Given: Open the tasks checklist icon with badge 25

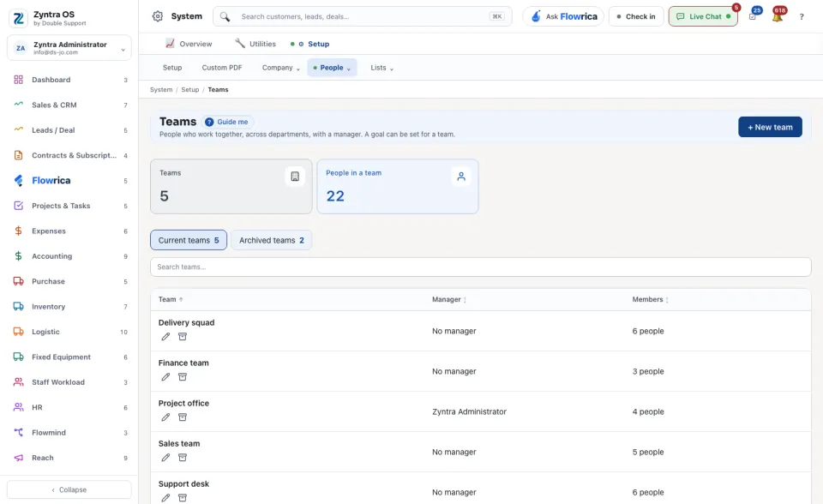Looking at the screenshot, I should [x=753, y=17].
